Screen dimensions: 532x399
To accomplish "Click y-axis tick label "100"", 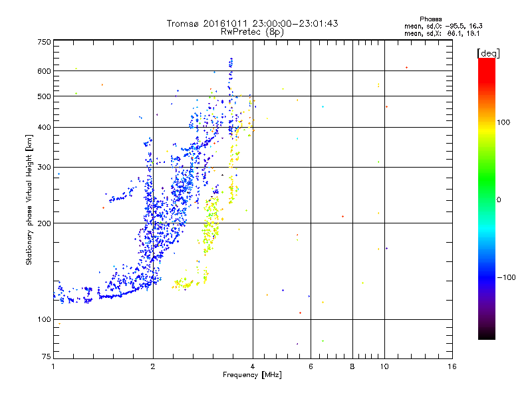I will pos(44,320).
